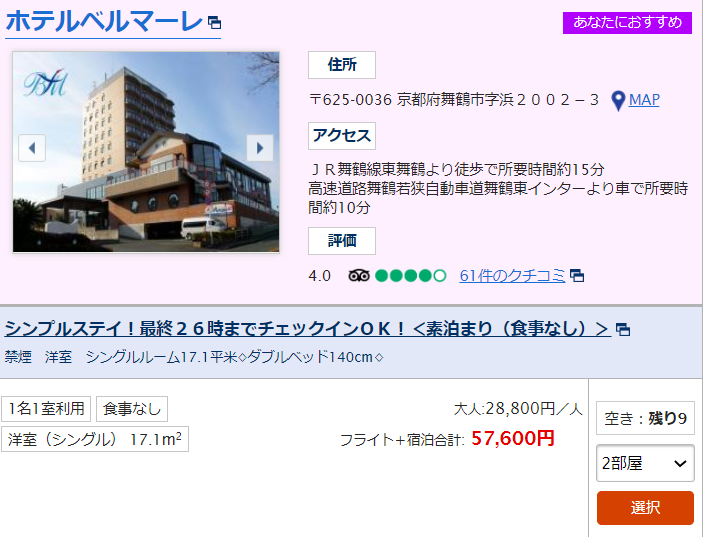Click the あなたにおすすめ badge
703x537 pixels.
click(627, 22)
